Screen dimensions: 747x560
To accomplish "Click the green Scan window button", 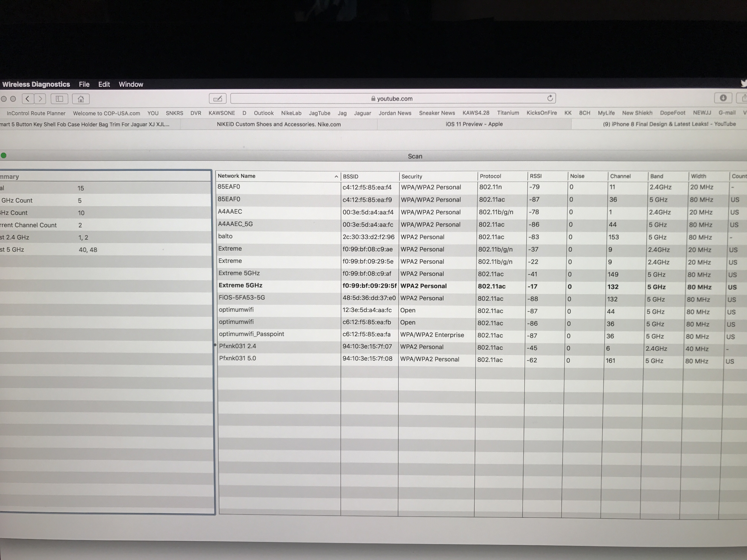I will click(x=4, y=156).
